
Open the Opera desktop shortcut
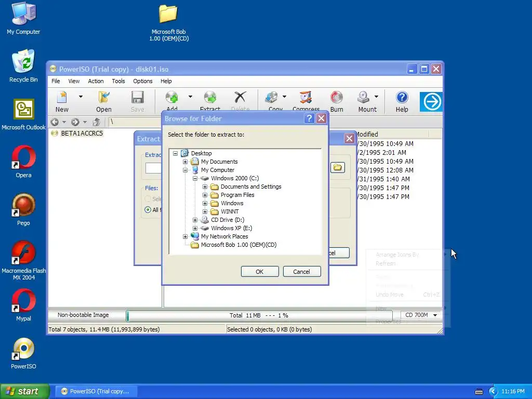click(23, 162)
